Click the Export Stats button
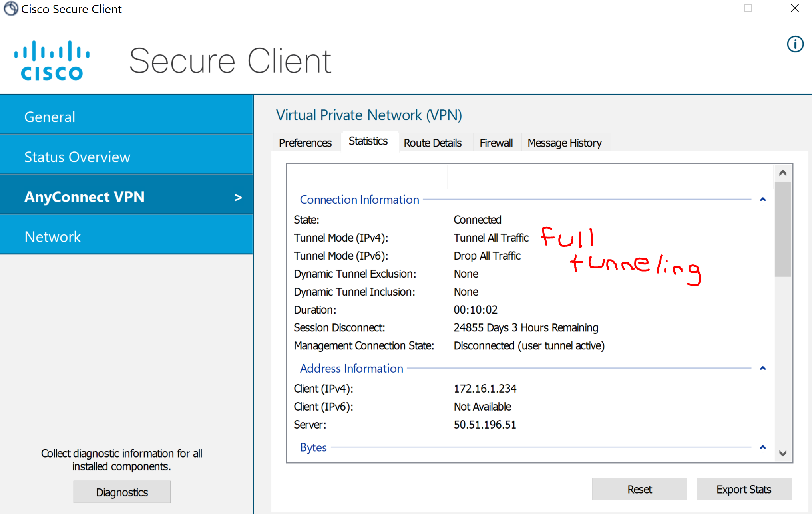This screenshot has height=514, width=812. (744, 489)
